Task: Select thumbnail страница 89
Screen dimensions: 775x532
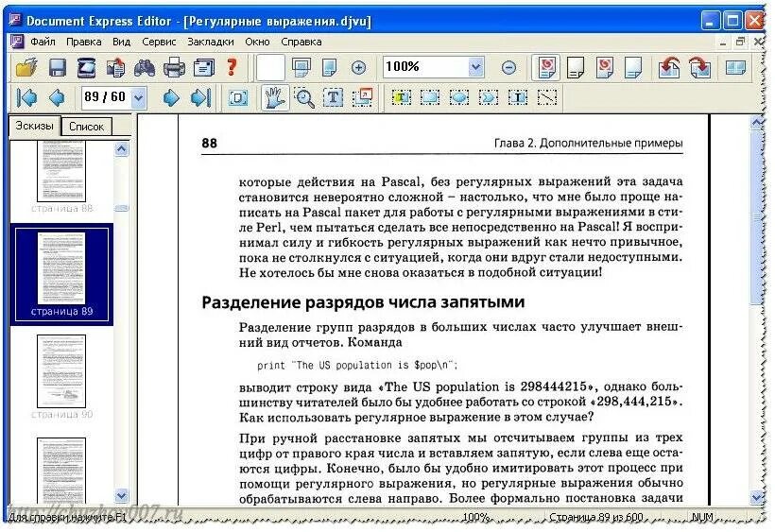Action: pyautogui.click(x=61, y=274)
